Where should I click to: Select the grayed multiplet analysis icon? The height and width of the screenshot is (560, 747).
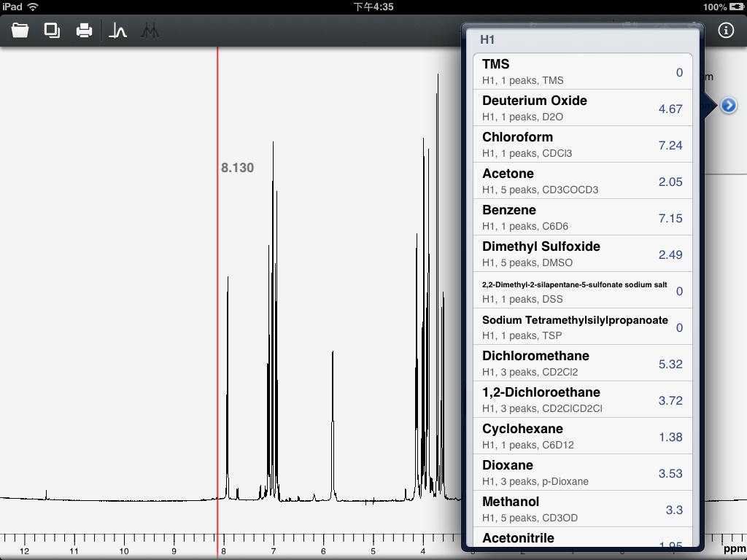[150, 31]
